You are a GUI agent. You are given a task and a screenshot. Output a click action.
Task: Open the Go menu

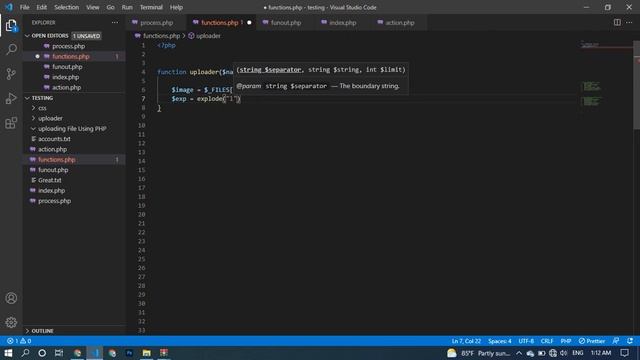110,7
